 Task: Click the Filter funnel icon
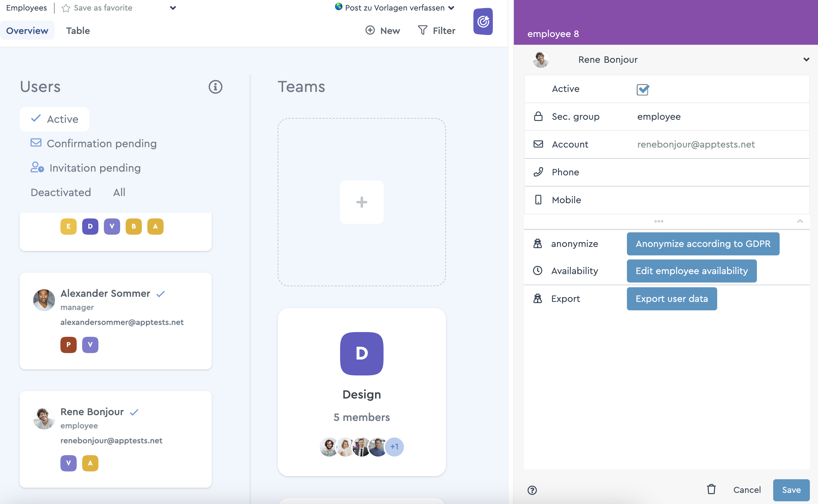pyautogui.click(x=423, y=30)
